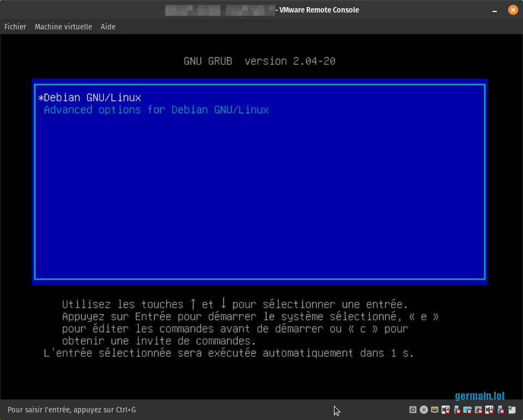Viewport: 523px width, 420px height.
Task: Choose Advanced options for Debian GNU/Linux
Action: 156,110
